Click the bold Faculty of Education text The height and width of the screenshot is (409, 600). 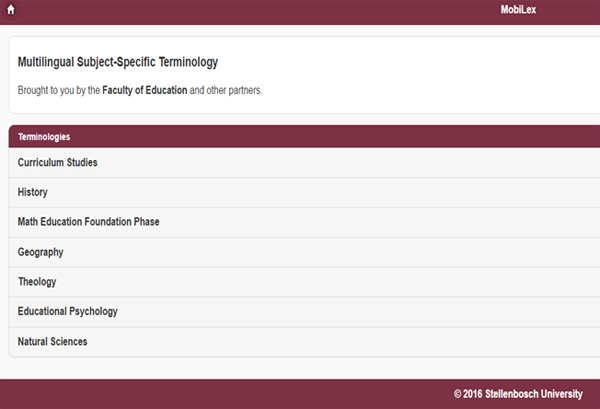coord(145,91)
